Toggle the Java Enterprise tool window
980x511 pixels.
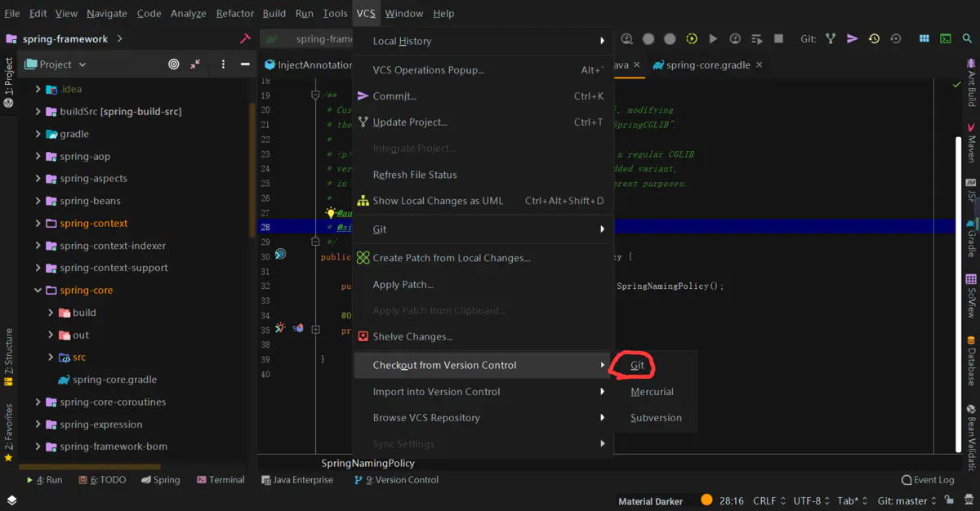pyautogui.click(x=297, y=480)
